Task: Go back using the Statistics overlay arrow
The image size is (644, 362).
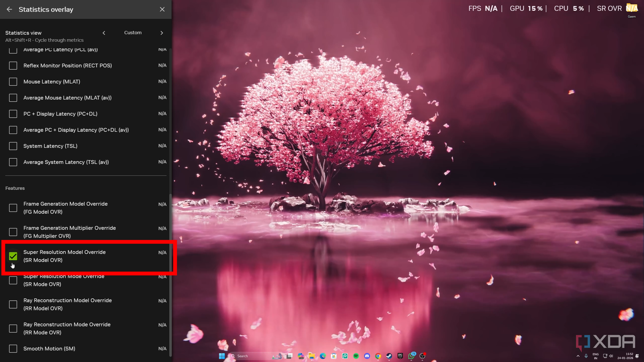Action: pyautogui.click(x=9, y=9)
